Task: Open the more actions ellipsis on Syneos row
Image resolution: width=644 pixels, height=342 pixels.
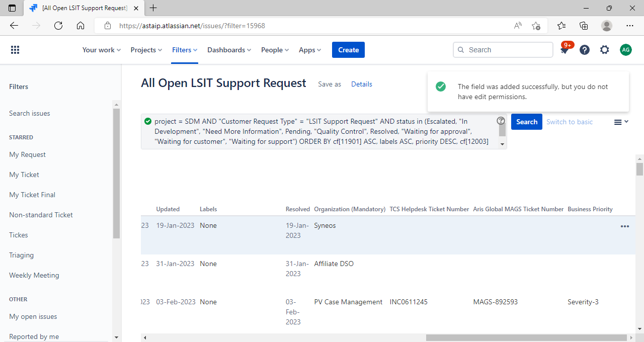Action: tap(625, 226)
